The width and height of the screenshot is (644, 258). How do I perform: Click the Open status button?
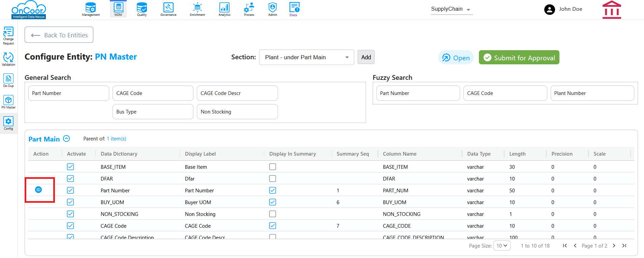click(x=456, y=58)
